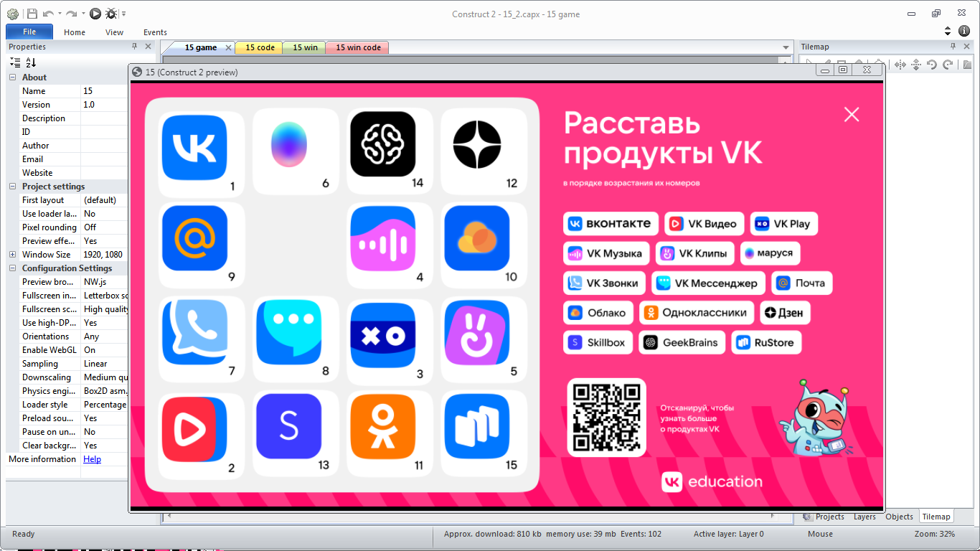The image size is (980, 551).
Task: Pin the Tilemap panel
Action: (953, 46)
